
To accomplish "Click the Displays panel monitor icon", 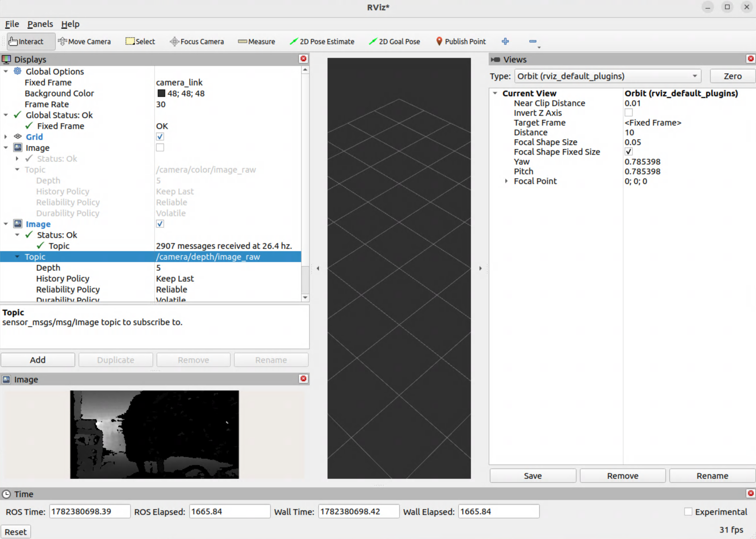I will click(x=6, y=59).
